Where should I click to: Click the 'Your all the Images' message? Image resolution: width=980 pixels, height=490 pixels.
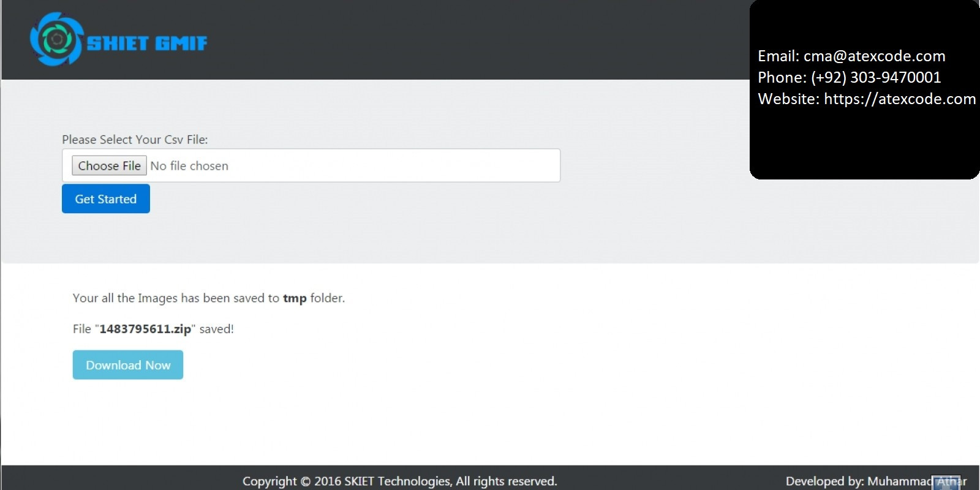point(209,298)
